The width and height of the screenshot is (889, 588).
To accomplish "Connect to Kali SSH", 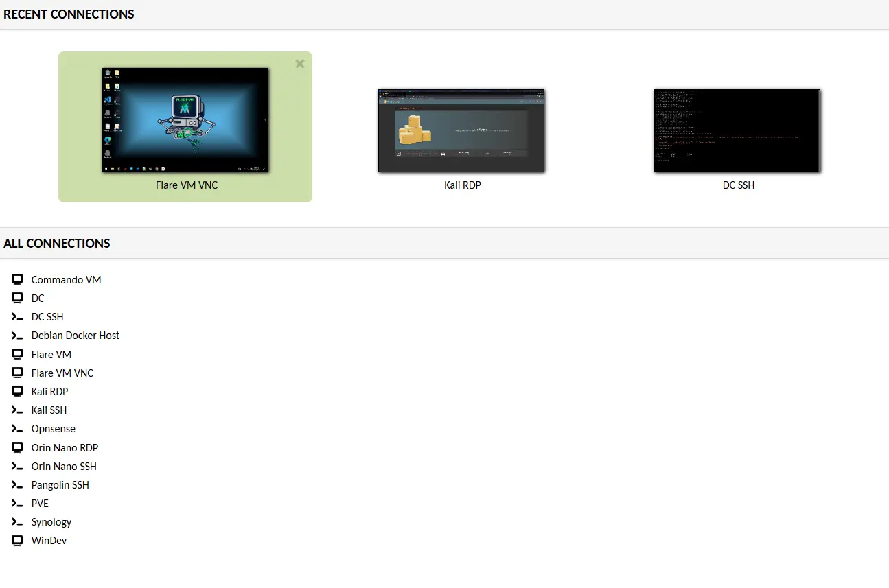I will 49,410.
